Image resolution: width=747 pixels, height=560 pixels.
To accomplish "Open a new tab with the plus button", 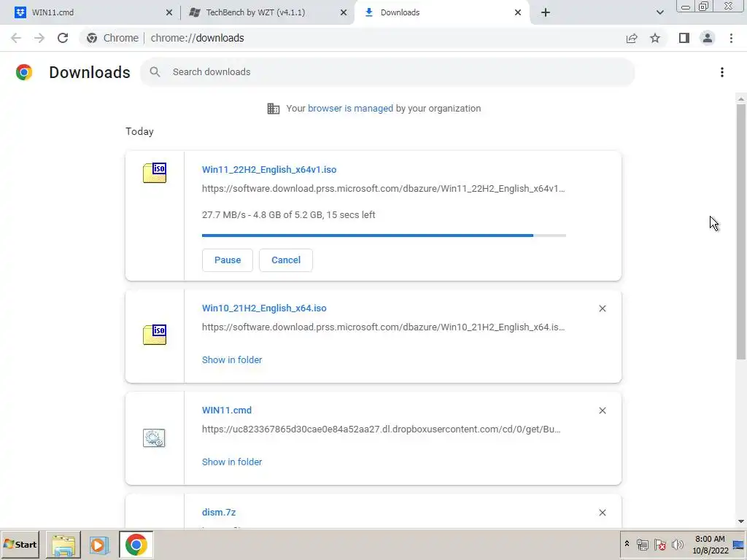I will coord(546,12).
